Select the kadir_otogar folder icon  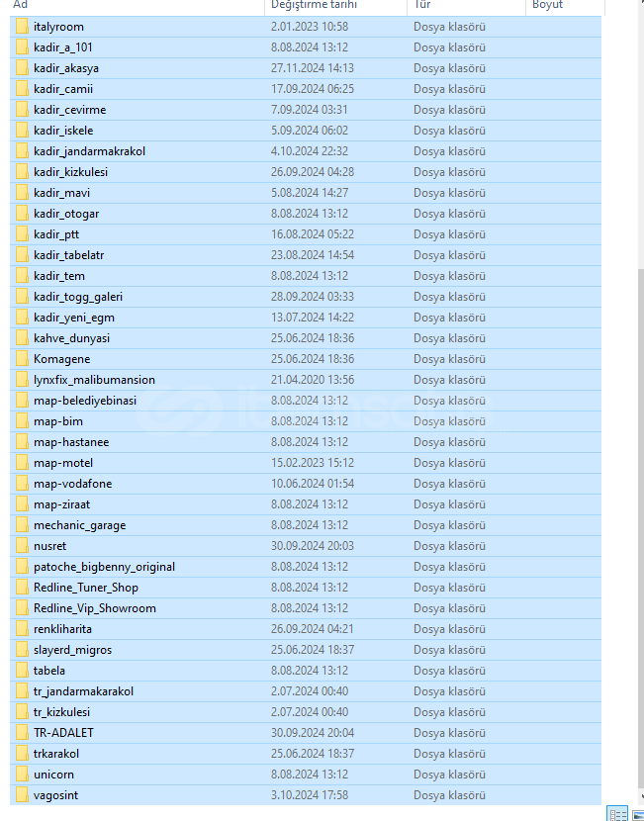click(x=22, y=213)
